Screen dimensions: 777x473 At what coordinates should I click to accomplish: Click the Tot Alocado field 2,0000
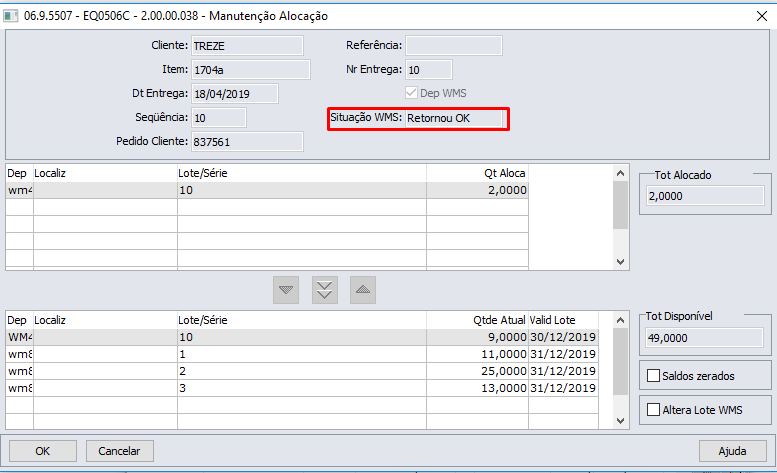click(705, 196)
